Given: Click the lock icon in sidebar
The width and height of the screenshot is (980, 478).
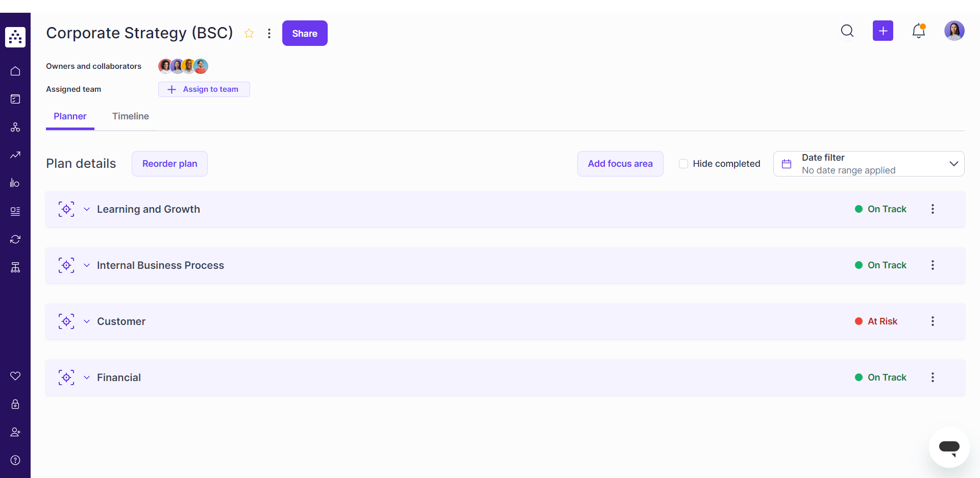Looking at the screenshot, I should coord(15,404).
